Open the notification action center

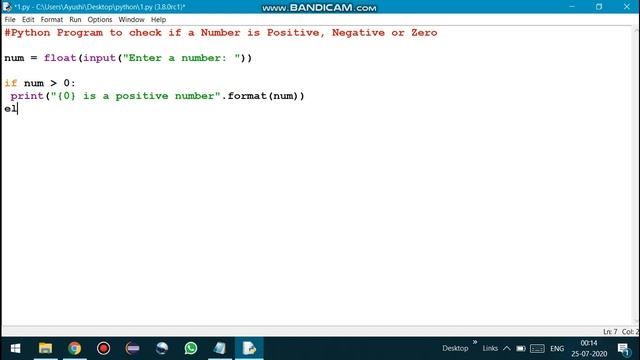point(624,349)
